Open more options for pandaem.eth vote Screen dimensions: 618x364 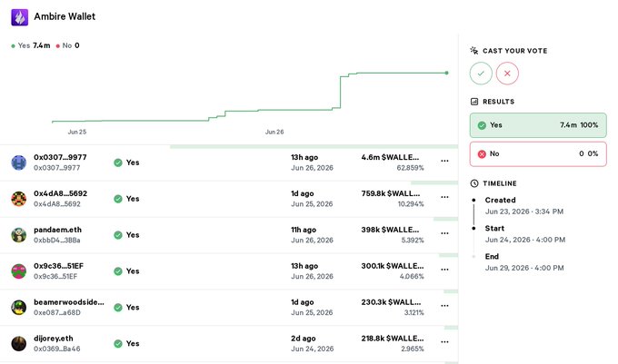pyautogui.click(x=444, y=233)
